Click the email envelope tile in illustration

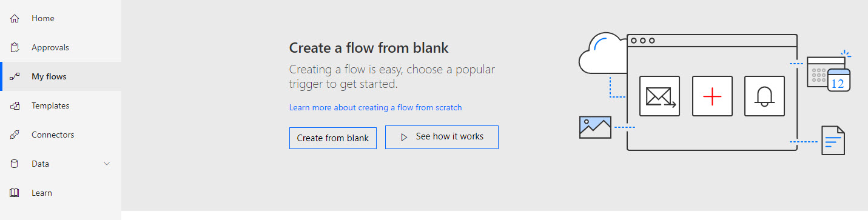660,96
